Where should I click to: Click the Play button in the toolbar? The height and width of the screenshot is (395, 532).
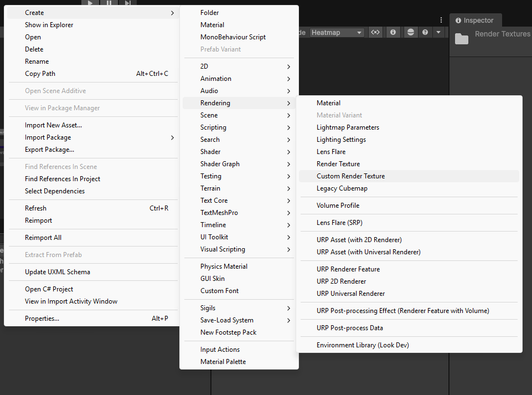[x=90, y=3]
